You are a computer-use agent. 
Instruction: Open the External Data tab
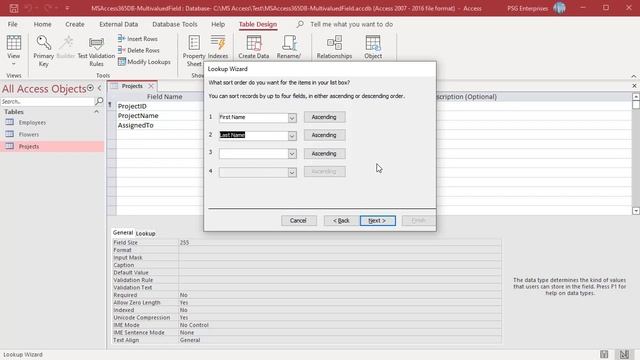point(118,24)
